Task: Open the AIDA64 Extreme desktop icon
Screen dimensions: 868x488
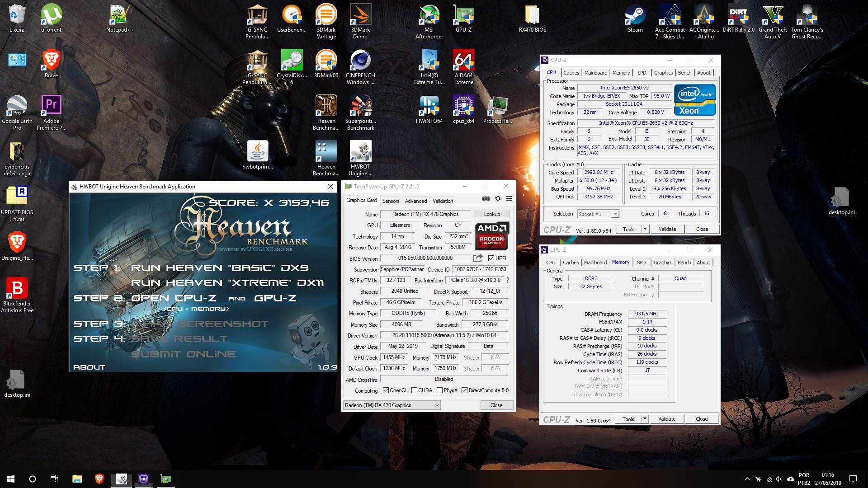Action: [463, 67]
